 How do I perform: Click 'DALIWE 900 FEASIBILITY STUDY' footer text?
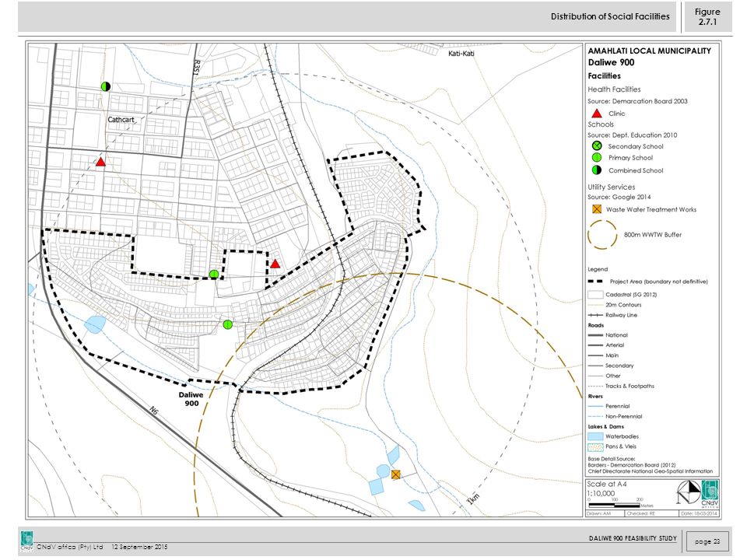click(x=633, y=538)
